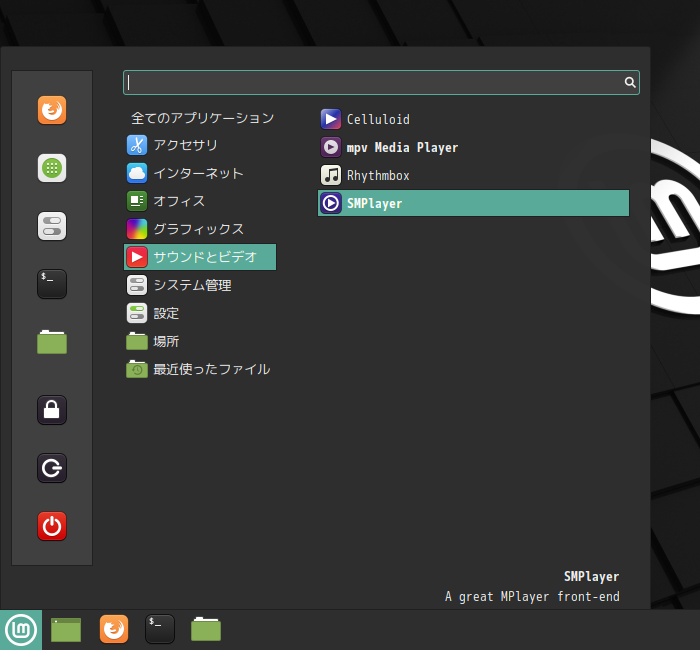Screen dimensions: 700x650
Task: Open Files folder from the bottom panel
Action: pyautogui.click(x=206, y=629)
